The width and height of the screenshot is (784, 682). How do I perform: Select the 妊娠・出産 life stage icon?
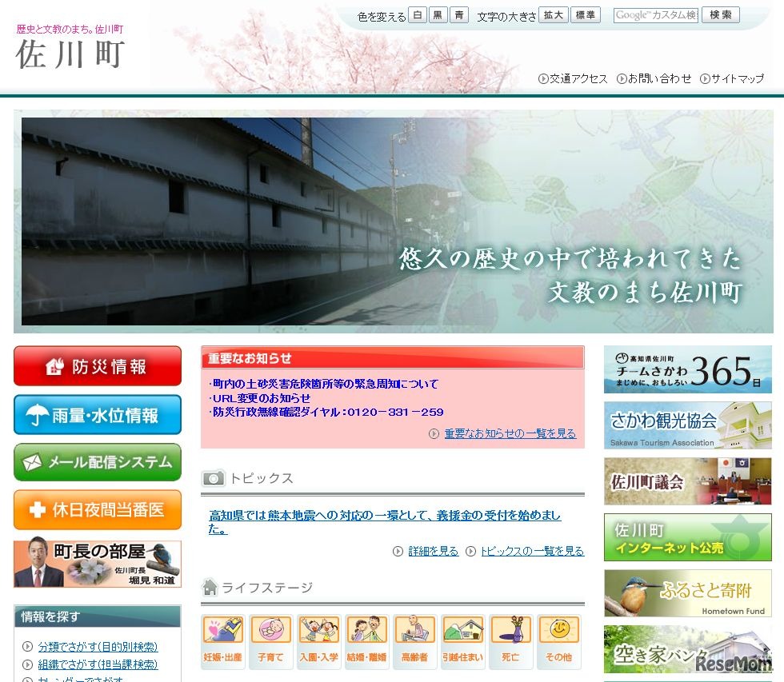pyautogui.click(x=222, y=640)
